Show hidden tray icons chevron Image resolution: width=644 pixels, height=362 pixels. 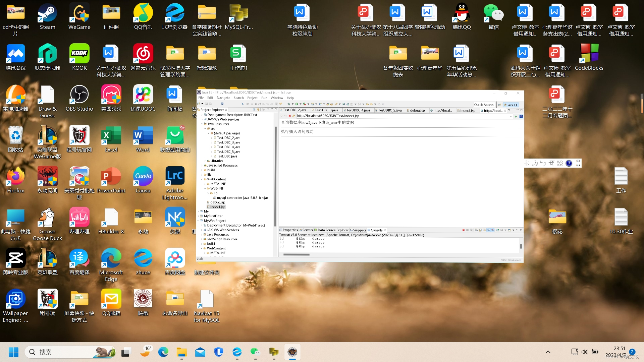[x=548, y=352]
